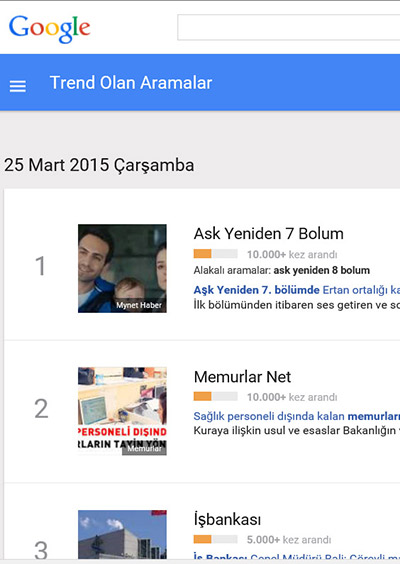Open article Aşk Yeniden 7. bölümde Ertan
Viewport: 400px width, 564px height.
[297, 290]
